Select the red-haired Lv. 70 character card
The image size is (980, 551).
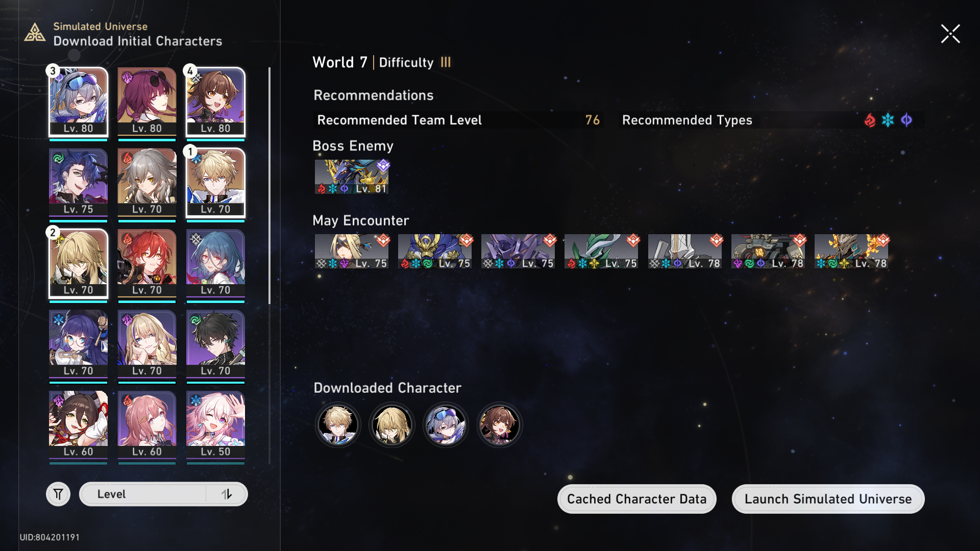147,264
